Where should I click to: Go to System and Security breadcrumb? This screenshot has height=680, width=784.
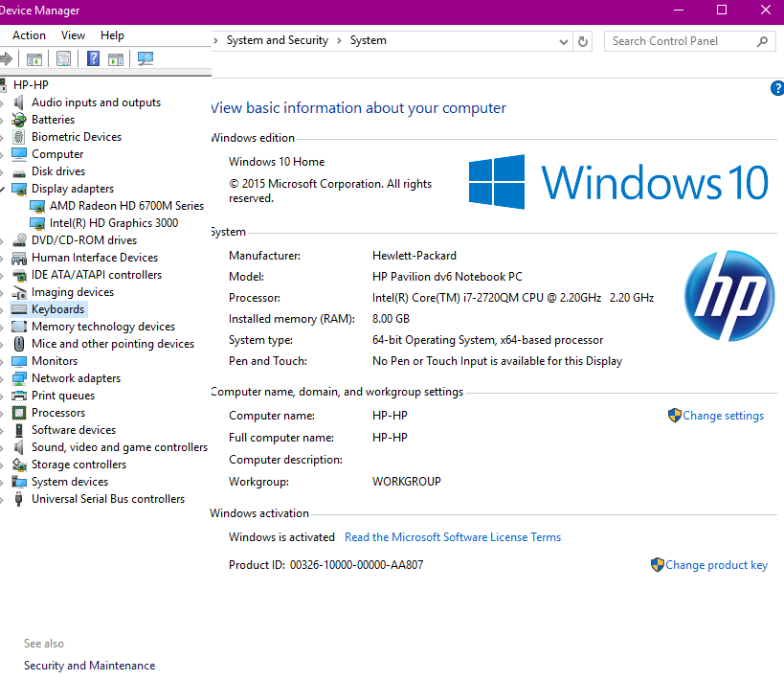278,40
